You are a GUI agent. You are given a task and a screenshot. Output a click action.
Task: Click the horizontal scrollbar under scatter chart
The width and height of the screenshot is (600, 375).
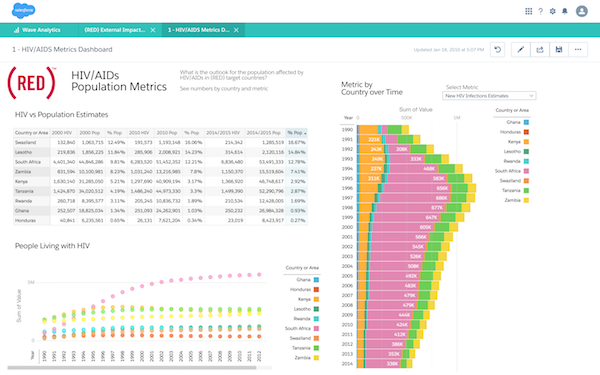click(x=132, y=368)
